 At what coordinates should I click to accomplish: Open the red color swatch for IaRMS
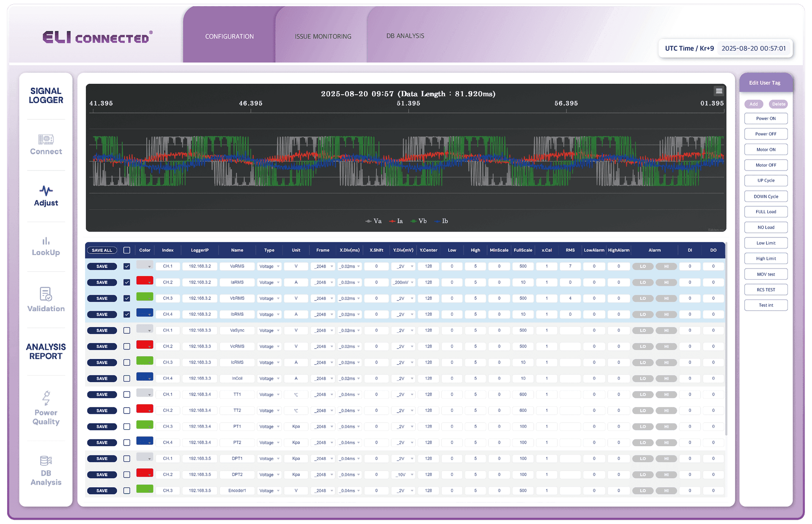pyautogui.click(x=144, y=281)
